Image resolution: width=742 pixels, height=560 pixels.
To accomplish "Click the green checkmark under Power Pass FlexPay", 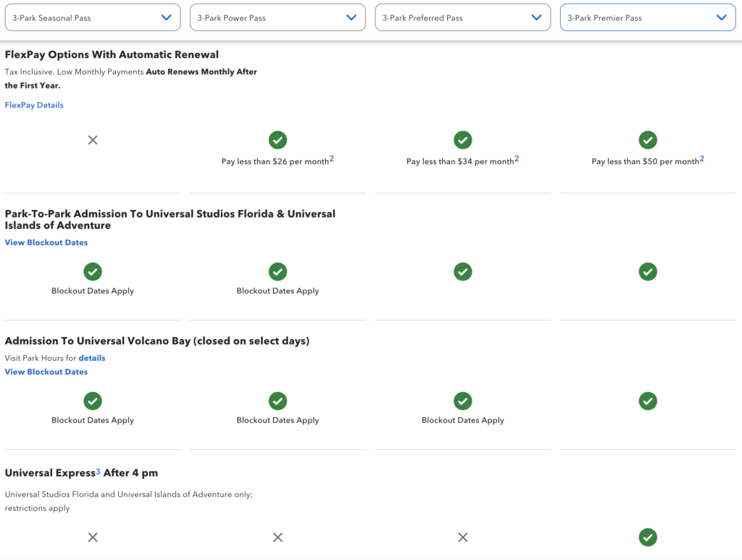I will pyautogui.click(x=278, y=140).
